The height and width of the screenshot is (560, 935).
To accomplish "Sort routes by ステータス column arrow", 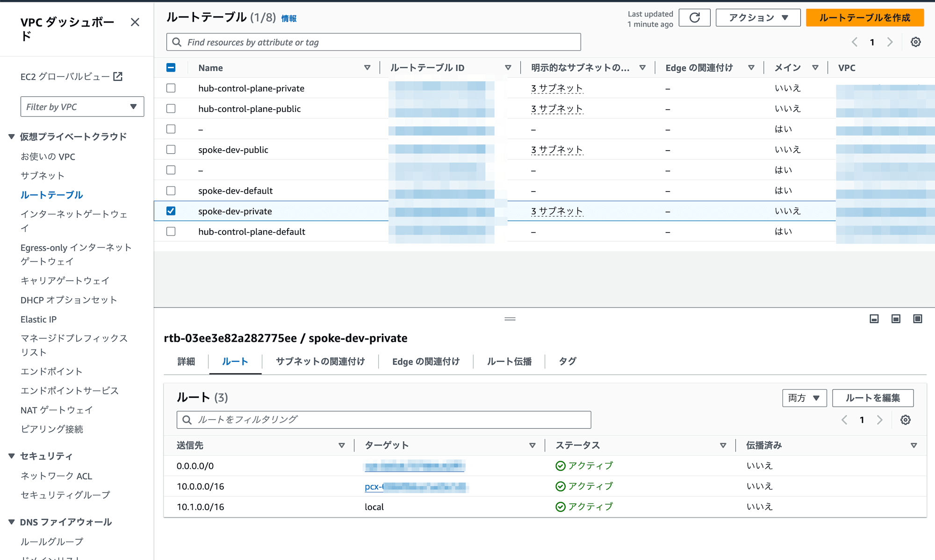I will tap(723, 445).
